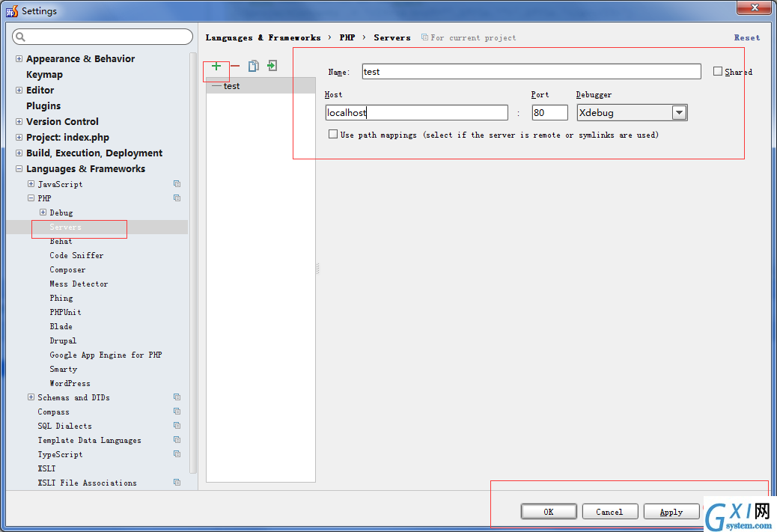
Task: Open PHPUnit settings
Action: click(65, 312)
